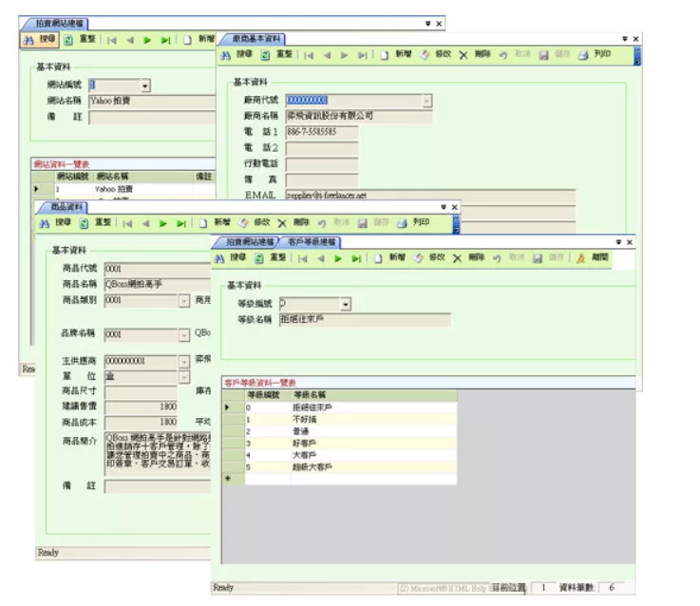The height and width of the screenshot is (606, 700).
Task: Open the 廠商代號 dropdown
Action: pyautogui.click(x=426, y=100)
